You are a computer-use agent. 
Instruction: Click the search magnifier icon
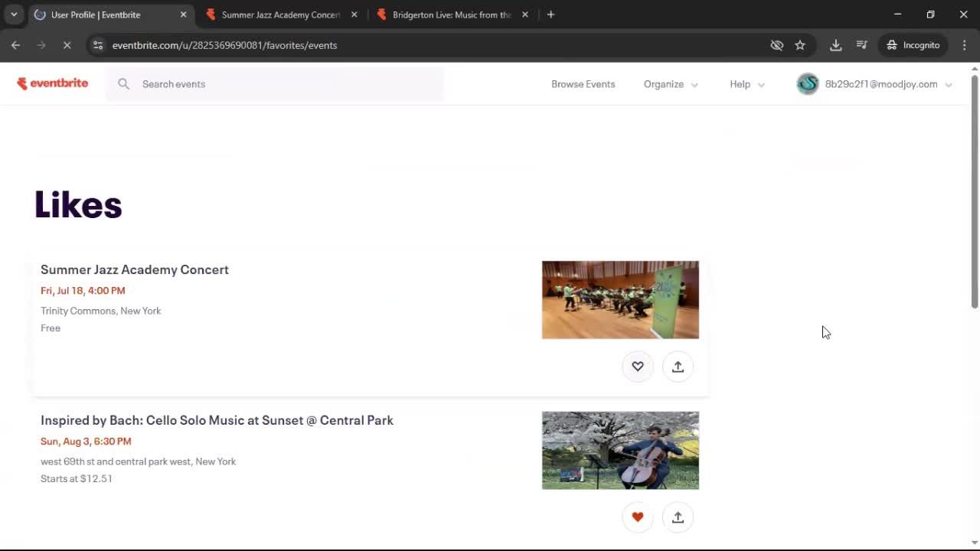pyautogui.click(x=124, y=84)
